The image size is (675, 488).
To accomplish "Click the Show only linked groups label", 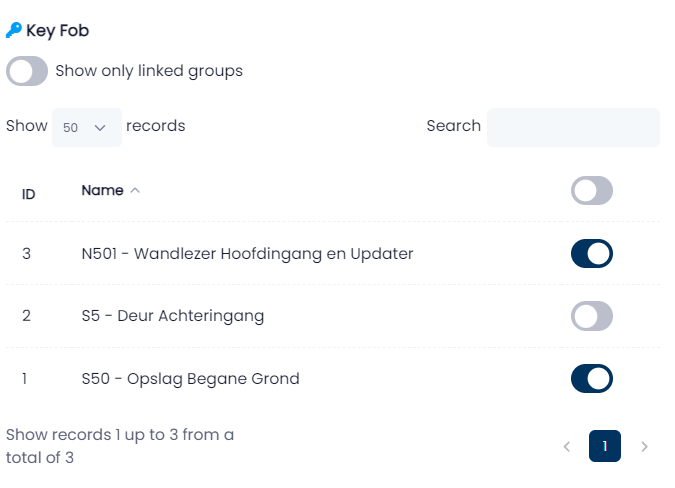I will pos(149,71).
